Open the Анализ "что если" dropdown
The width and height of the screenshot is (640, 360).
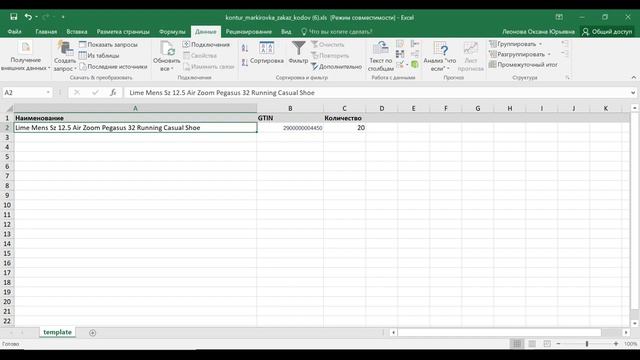[x=440, y=57]
